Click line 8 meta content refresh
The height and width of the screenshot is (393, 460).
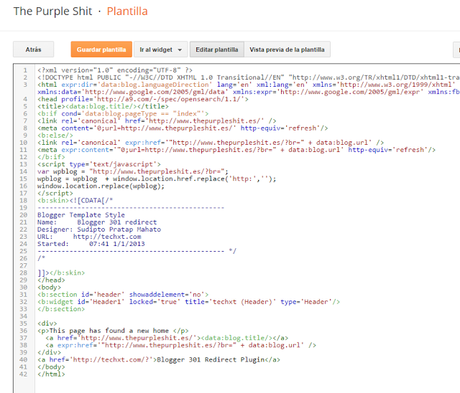pos(183,128)
